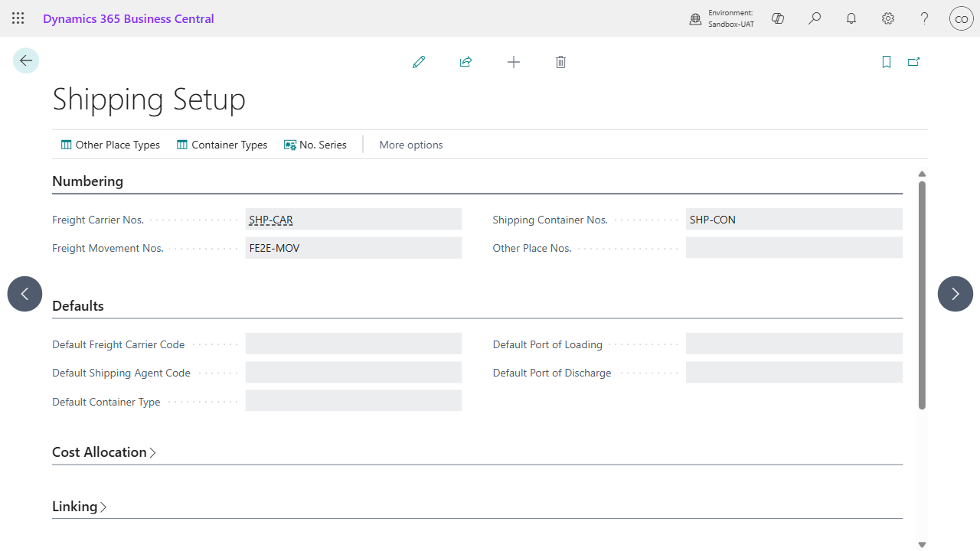
Task: Show More options
Action: click(x=411, y=145)
